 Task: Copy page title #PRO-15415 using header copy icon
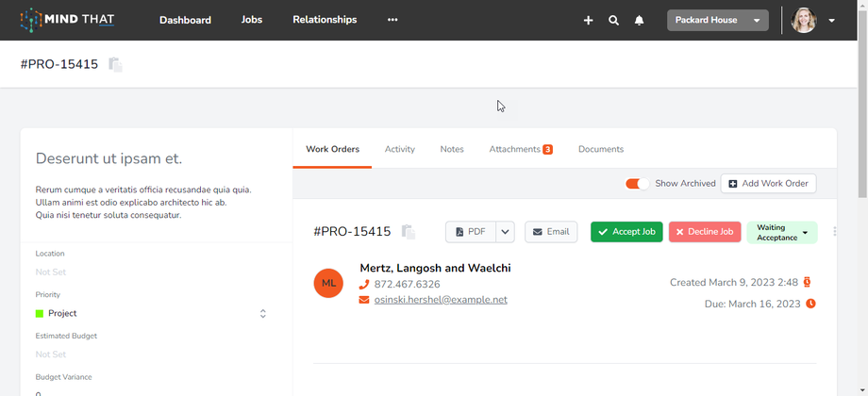(115, 65)
